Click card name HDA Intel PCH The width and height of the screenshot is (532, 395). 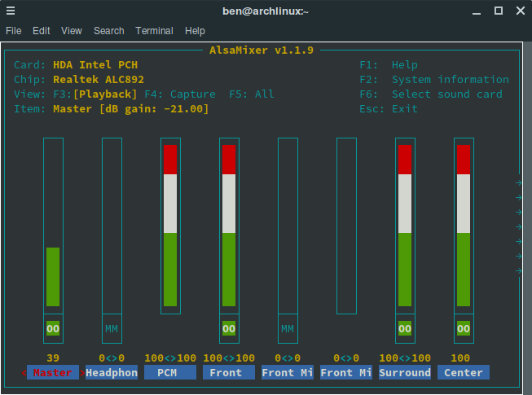[x=95, y=65]
